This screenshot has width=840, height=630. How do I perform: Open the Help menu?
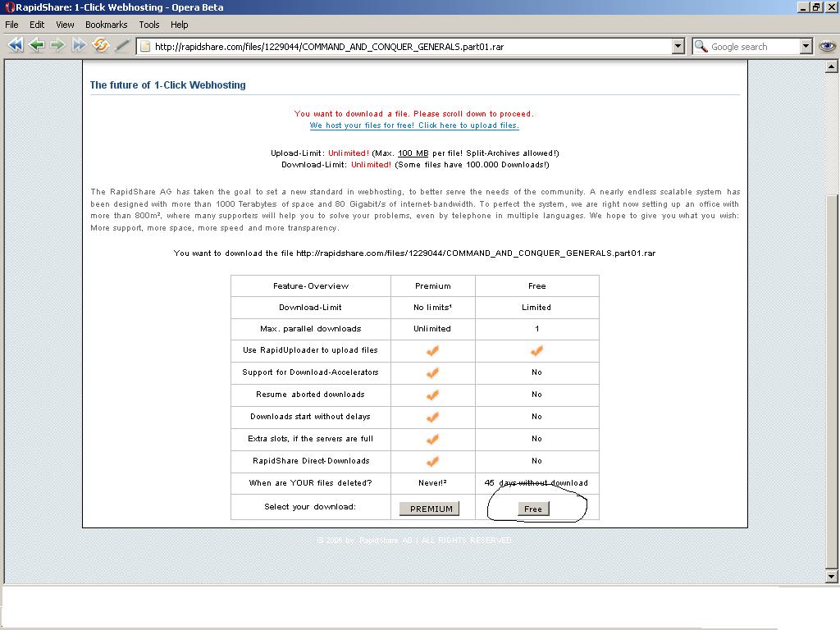coord(180,25)
